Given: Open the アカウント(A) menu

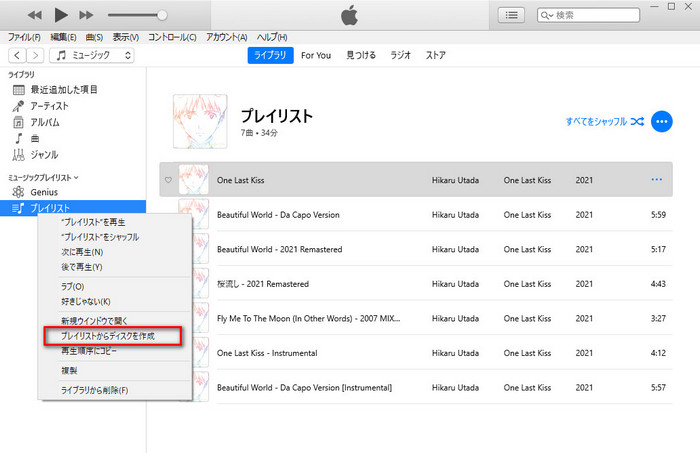Looking at the screenshot, I should pyautogui.click(x=226, y=37).
